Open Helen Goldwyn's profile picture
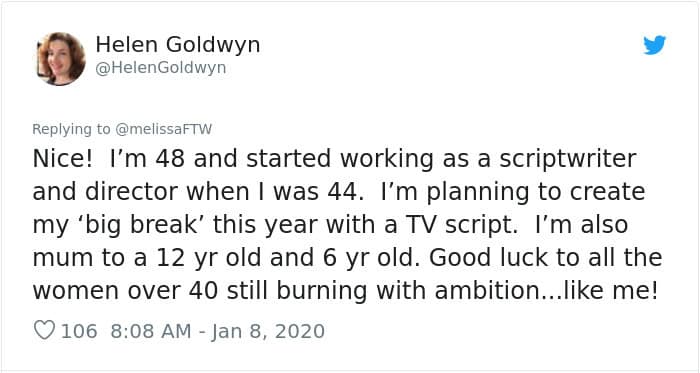 click(61, 58)
